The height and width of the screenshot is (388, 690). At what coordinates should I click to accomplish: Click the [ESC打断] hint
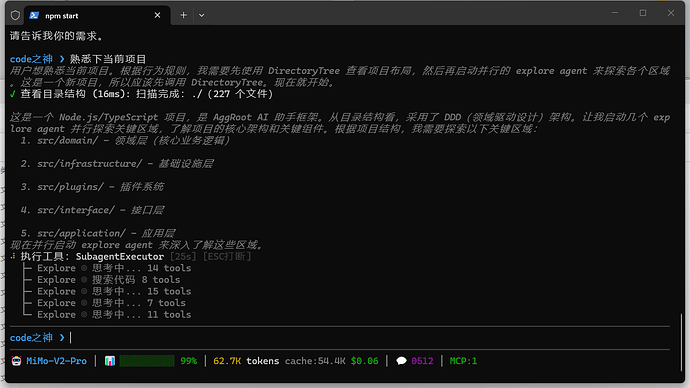click(x=227, y=256)
